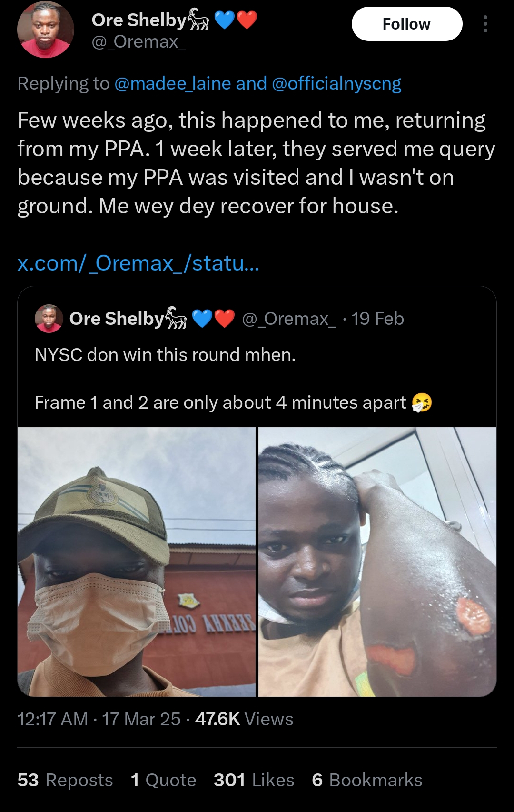The height and width of the screenshot is (812, 514).
Task: Open the @officialnyscng mention
Action: 336,83
